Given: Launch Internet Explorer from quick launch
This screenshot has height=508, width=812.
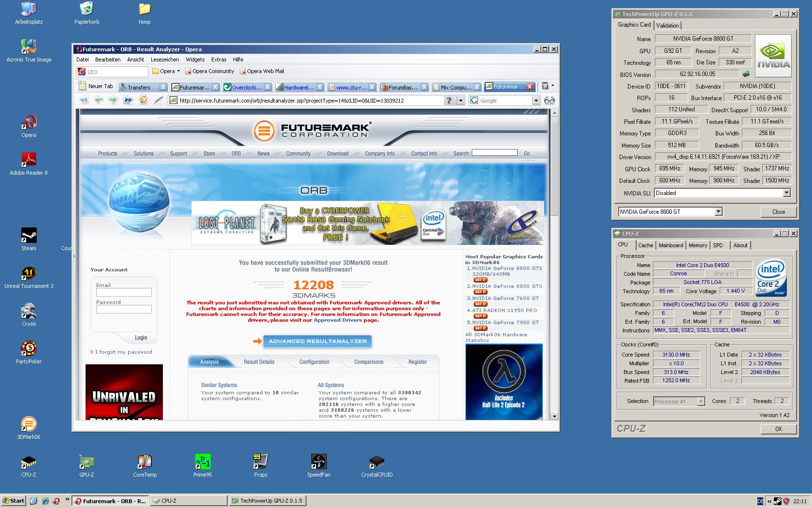Looking at the screenshot, I should 45,501.
